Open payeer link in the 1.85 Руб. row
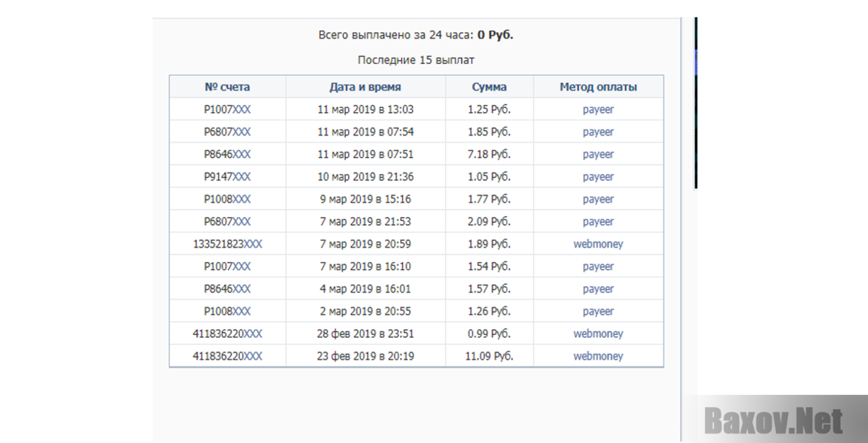 (x=599, y=132)
